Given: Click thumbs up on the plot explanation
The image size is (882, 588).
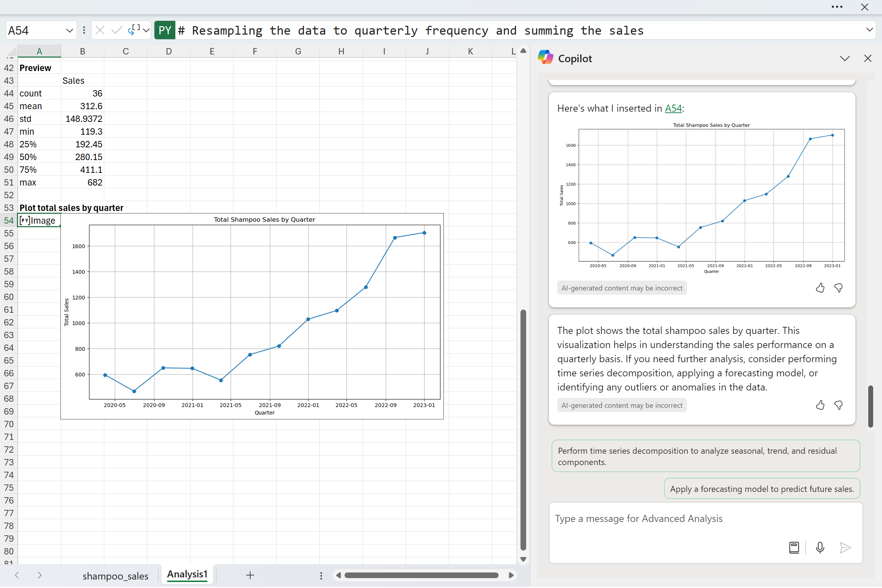Looking at the screenshot, I should pyautogui.click(x=820, y=405).
